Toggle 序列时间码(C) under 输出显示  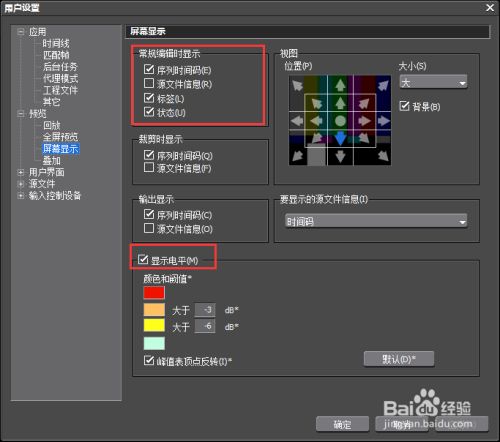(149, 214)
